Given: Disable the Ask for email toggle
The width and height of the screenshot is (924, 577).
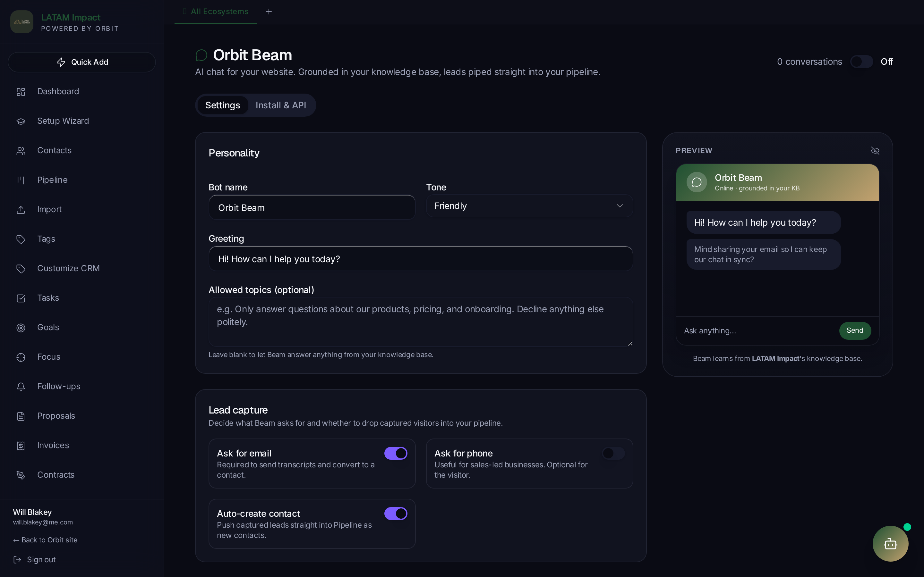Looking at the screenshot, I should (396, 453).
